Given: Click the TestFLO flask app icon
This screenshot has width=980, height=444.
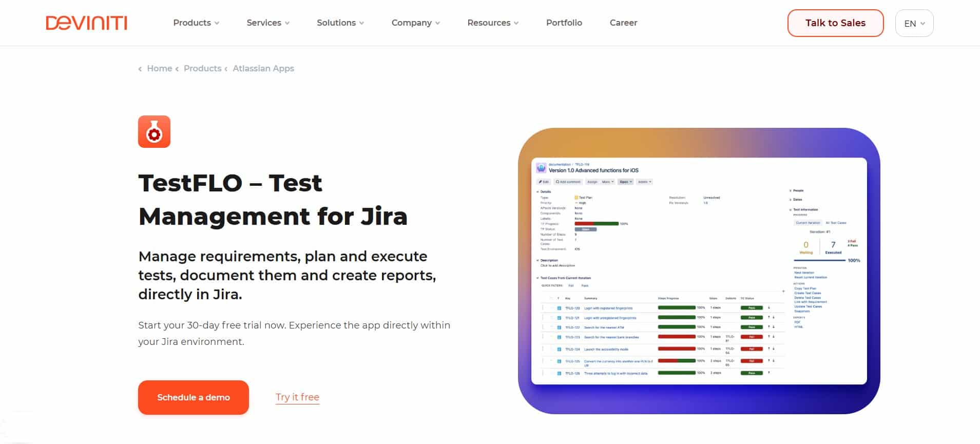Looking at the screenshot, I should coord(154,131).
